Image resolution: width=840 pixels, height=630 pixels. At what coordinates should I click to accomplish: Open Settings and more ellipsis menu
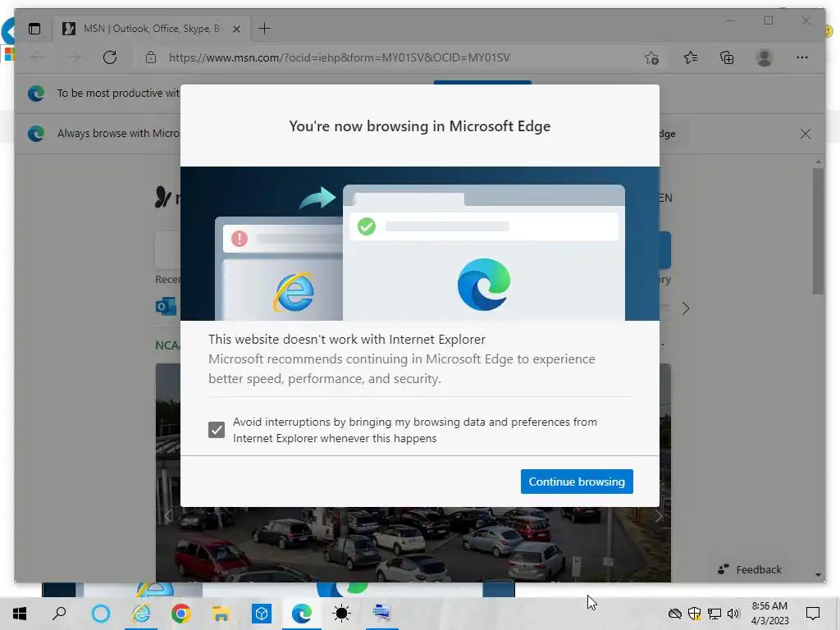click(802, 57)
